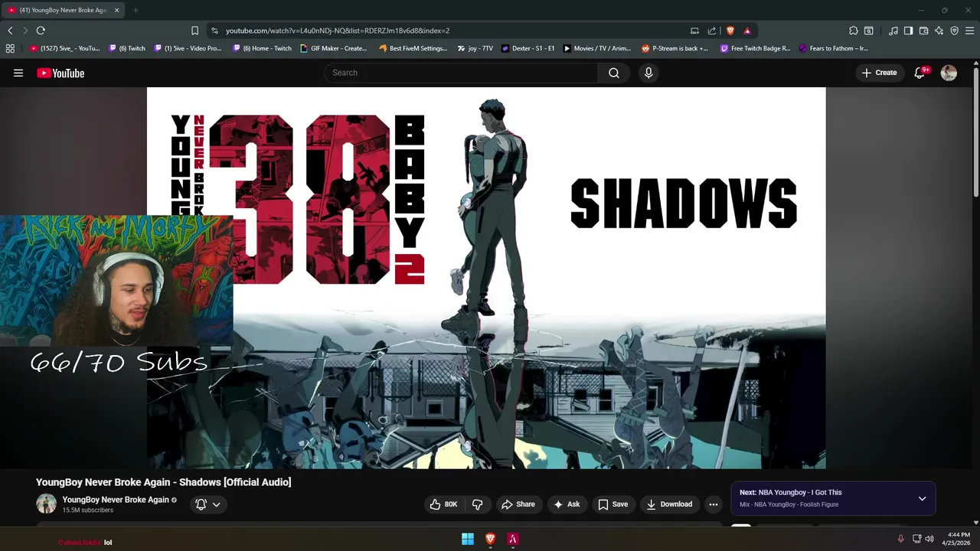Image resolution: width=980 pixels, height=551 pixels.
Task: Bookmark this page icon in address bar
Action: pos(194,31)
